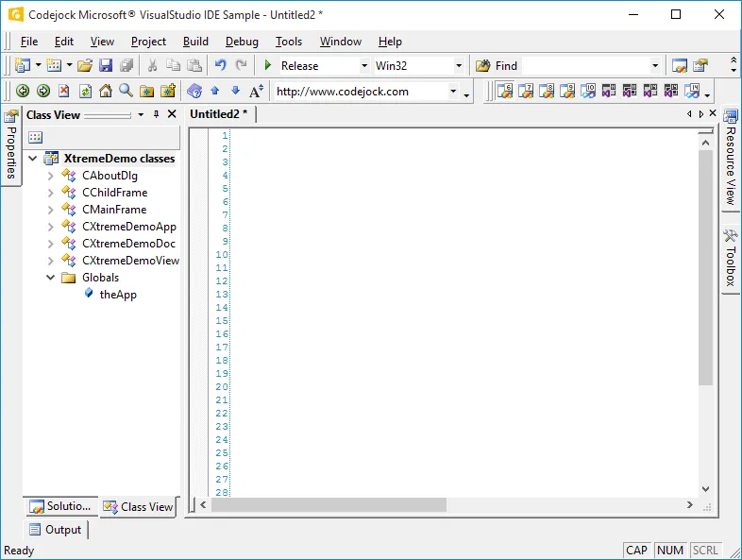The height and width of the screenshot is (560, 742).
Task: Navigate forward with the green right arrow
Action: click(43, 91)
